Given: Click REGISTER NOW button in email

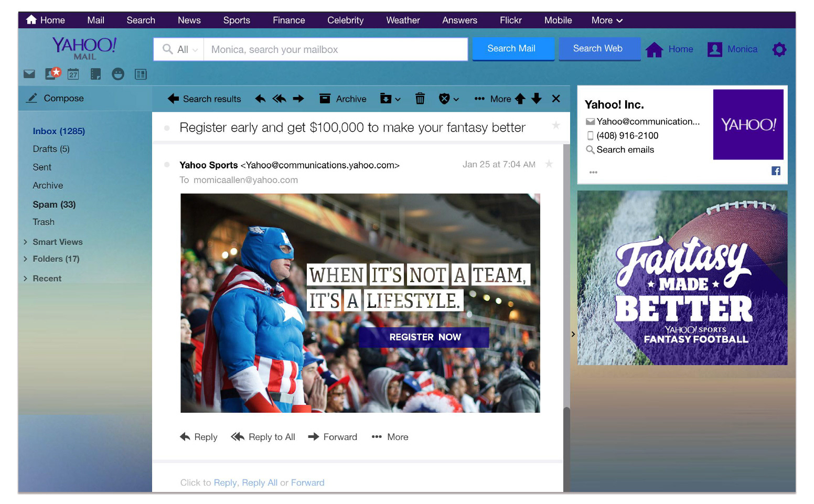Looking at the screenshot, I should coord(424,337).
